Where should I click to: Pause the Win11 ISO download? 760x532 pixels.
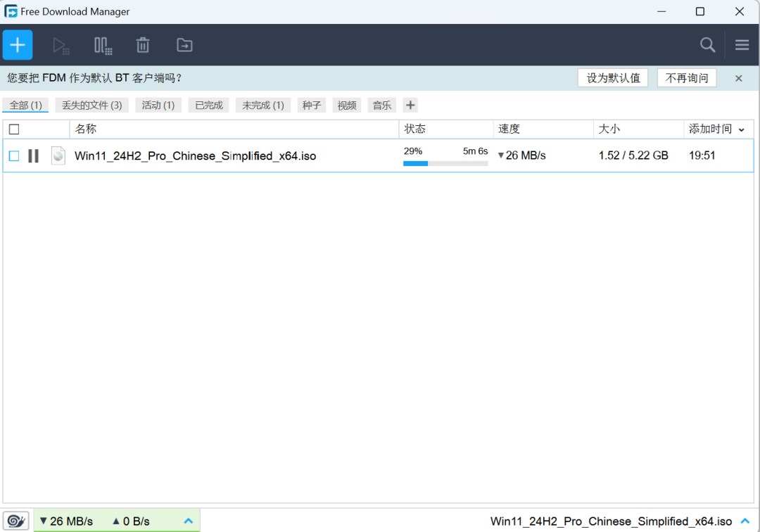pos(33,156)
